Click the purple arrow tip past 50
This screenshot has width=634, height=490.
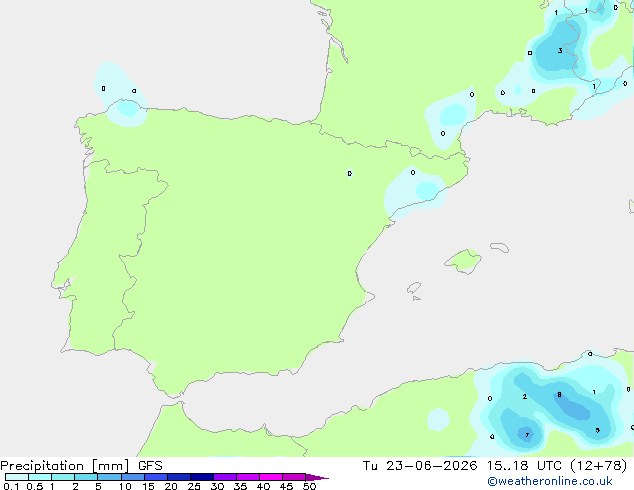pyautogui.click(x=317, y=477)
